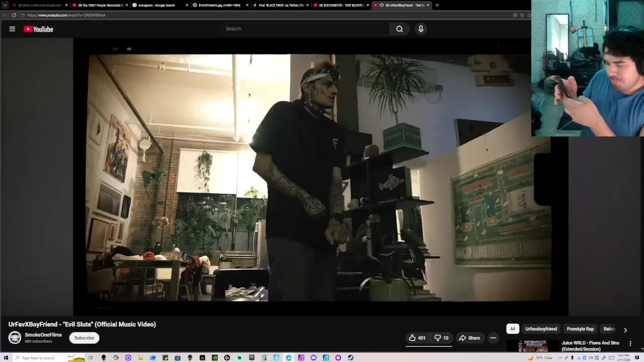
Task: Open the Steam taskbar icon
Action: point(350,357)
